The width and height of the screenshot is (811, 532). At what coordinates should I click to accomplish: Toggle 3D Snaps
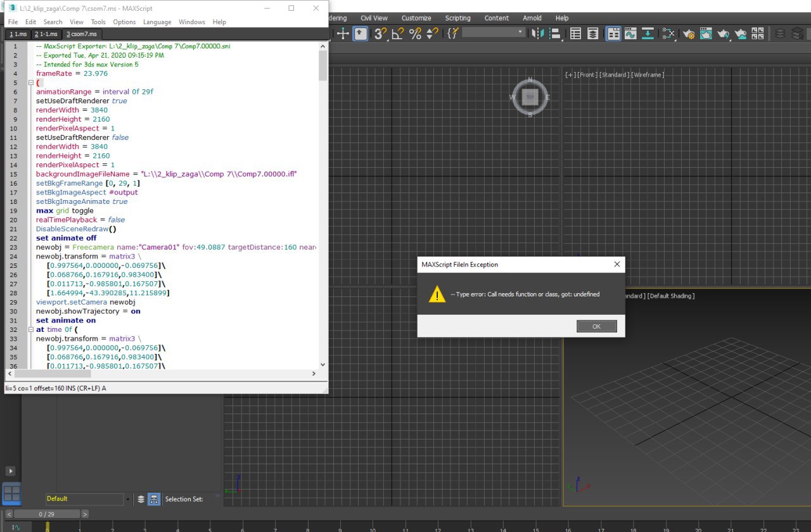[380, 34]
